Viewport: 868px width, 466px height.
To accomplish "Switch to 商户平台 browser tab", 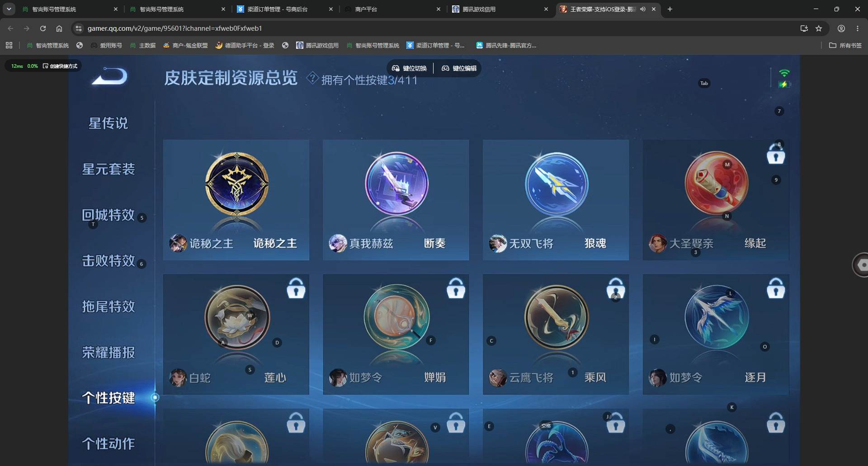I will point(392,9).
